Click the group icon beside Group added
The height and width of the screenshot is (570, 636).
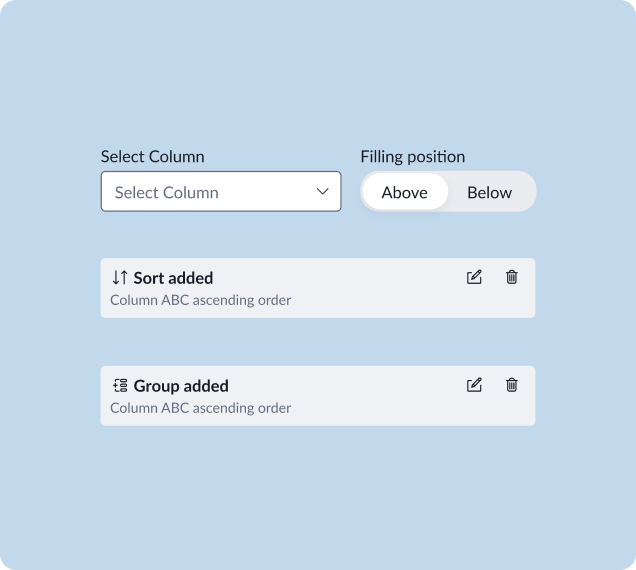pyautogui.click(x=120, y=385)
